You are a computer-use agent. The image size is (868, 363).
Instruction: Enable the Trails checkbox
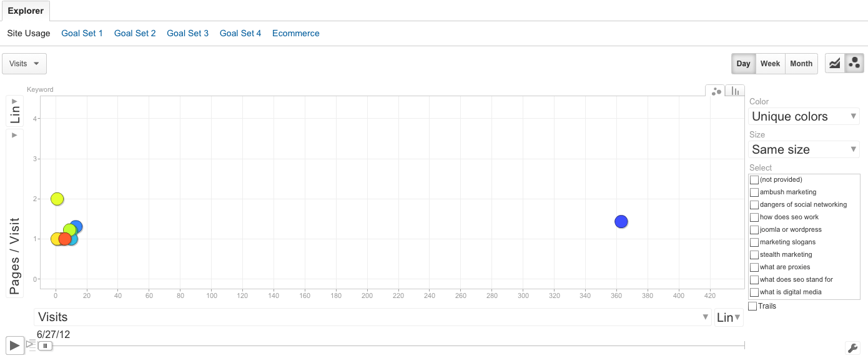752,306
